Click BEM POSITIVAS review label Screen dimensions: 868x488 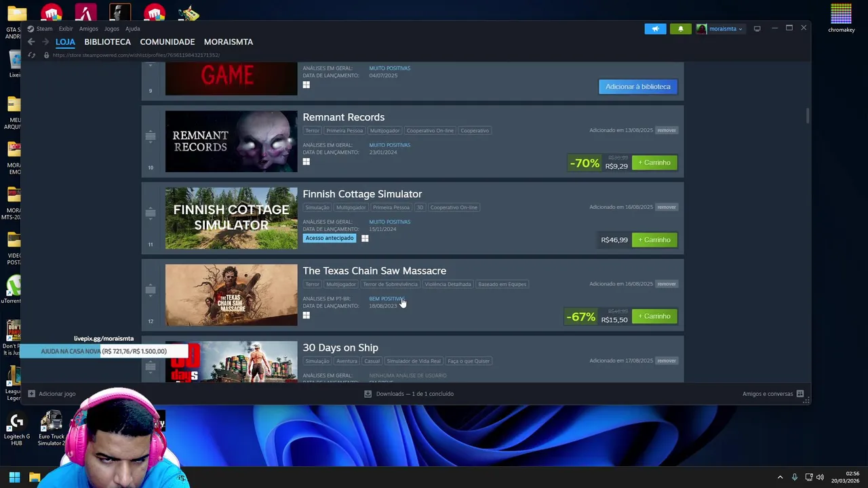[387, 299]
